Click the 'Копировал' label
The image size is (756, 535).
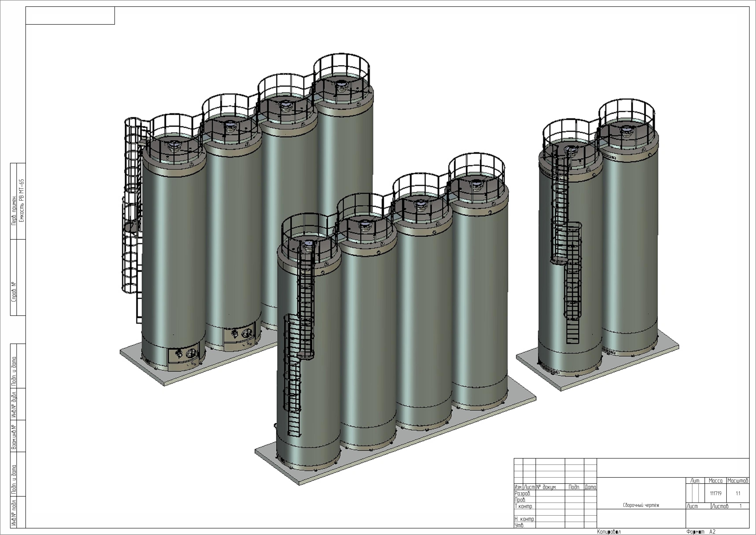609,532
